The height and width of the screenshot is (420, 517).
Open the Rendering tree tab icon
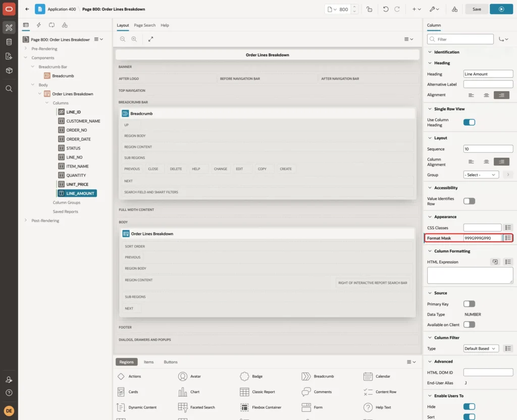[x=26, y=25]
